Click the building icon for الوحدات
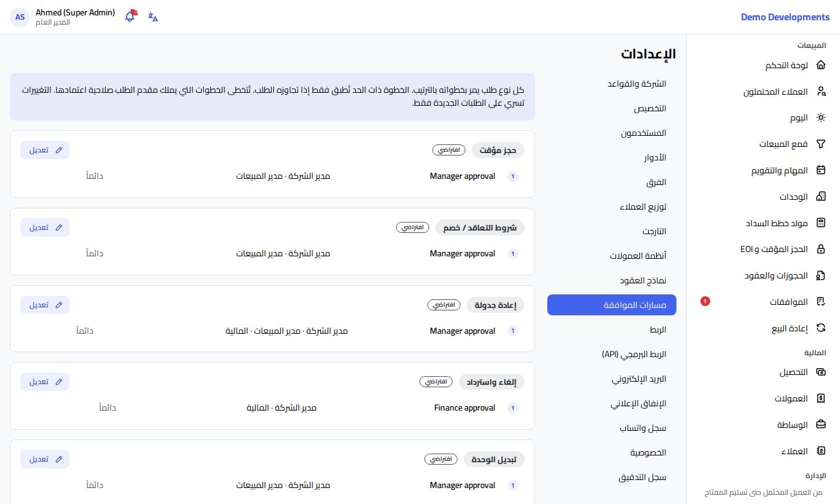Image resolution: width=840 pixels, height=504 pixels. pyautogui.click(x=820, y=197)
